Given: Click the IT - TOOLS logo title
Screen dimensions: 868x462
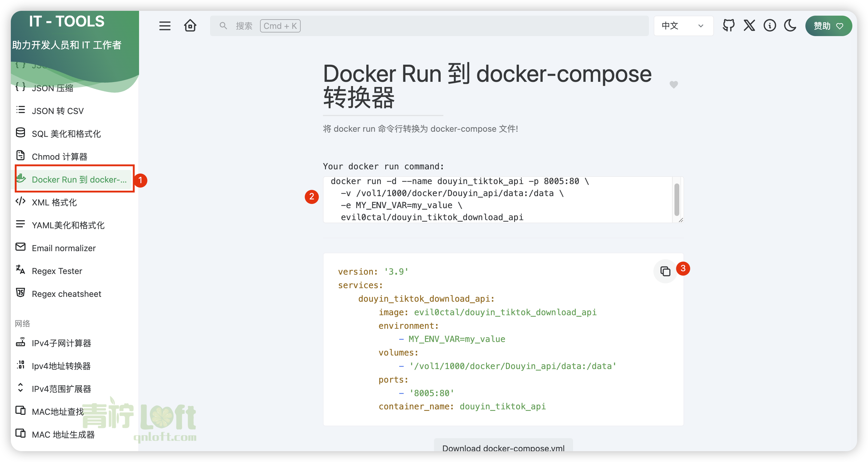Looking at the screenshot, I should tap(67, 22).
